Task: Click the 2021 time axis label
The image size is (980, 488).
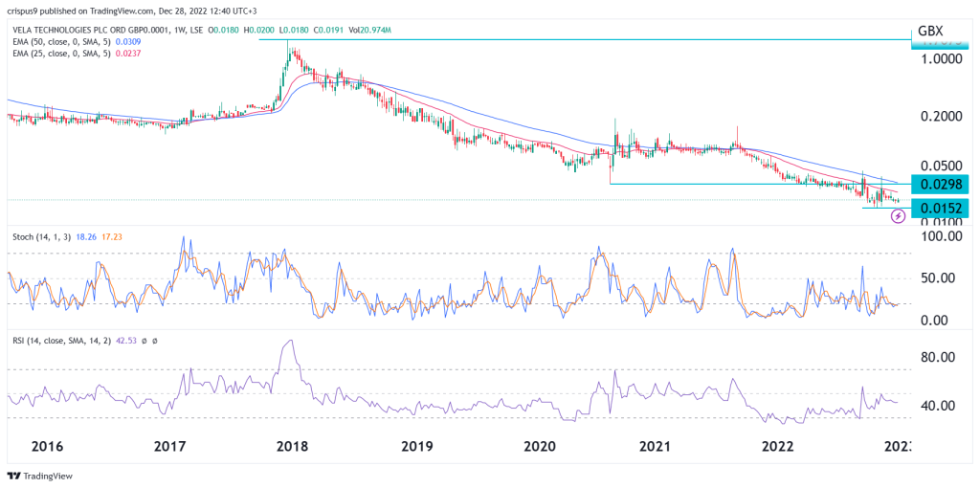Action: (x=654, y=447)
